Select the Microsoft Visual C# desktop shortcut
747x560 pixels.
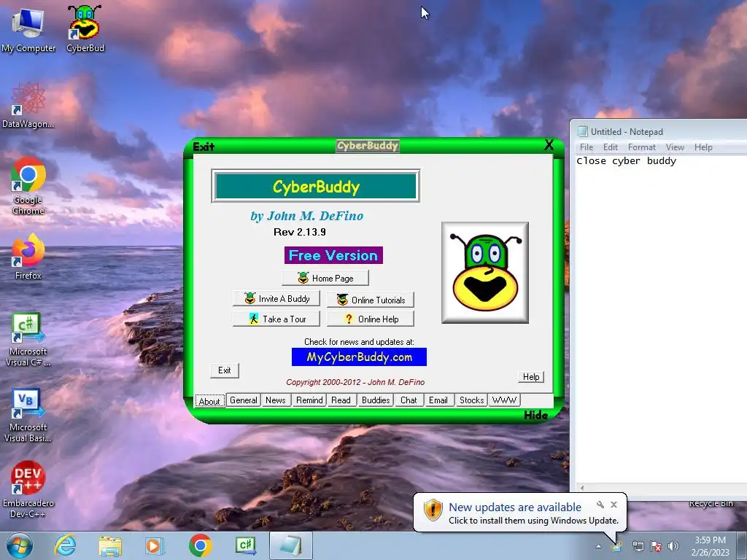coord(28,340)
